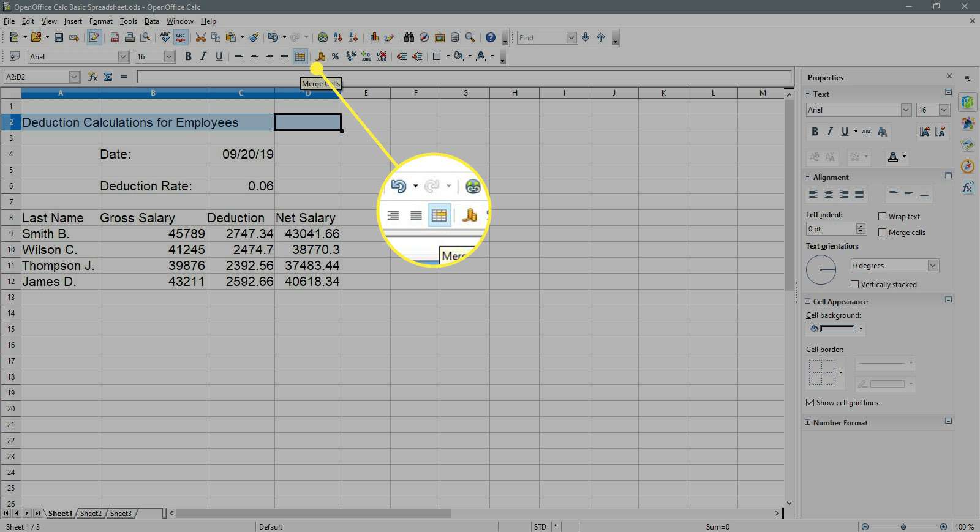Open Cell background color dropdown arrow

click(x=861, y=329)
